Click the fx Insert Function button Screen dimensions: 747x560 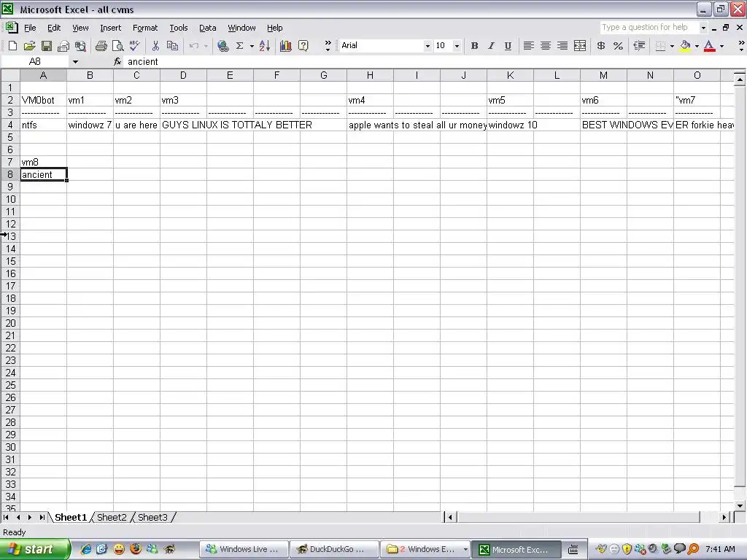click(x=117, y=61)
